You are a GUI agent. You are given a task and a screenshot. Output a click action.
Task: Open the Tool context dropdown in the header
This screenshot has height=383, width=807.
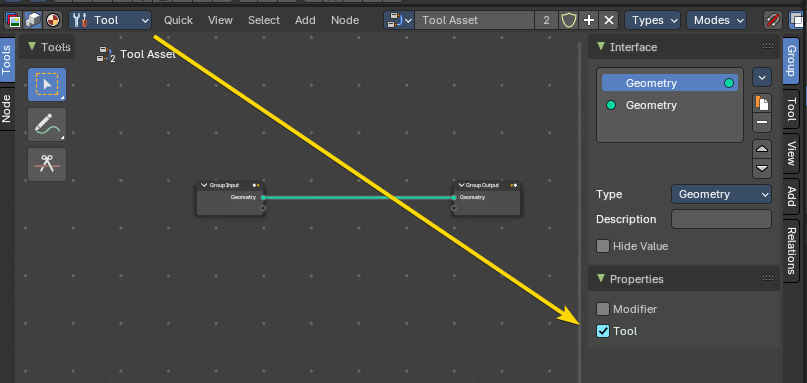[110, 21]
